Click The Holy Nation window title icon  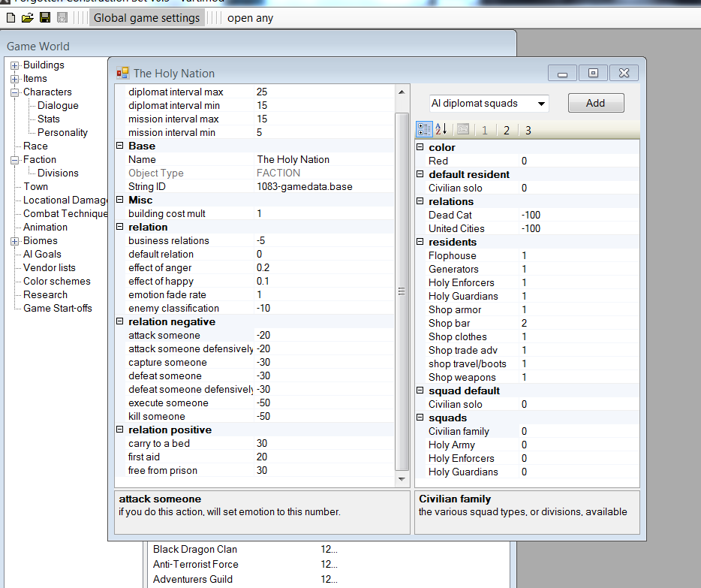(x=122, y=73)
